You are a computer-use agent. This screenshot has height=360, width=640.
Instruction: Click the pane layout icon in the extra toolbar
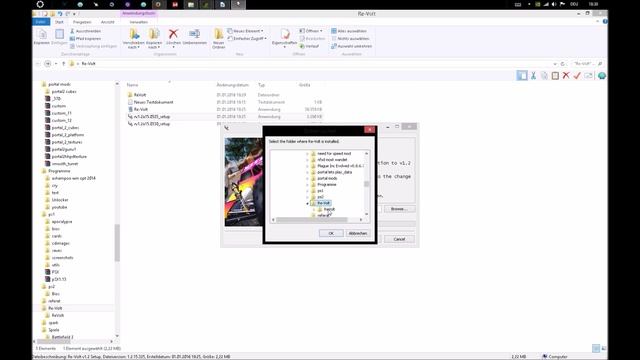tap(522, 76)
